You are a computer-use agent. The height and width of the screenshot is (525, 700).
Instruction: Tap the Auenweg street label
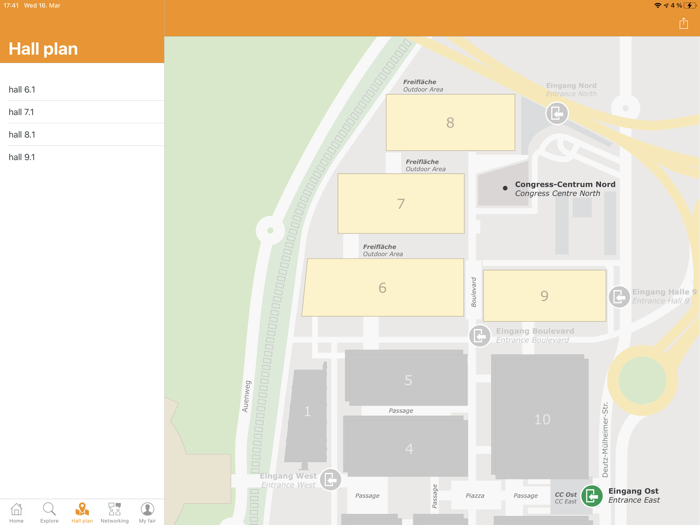click(246, 396)
